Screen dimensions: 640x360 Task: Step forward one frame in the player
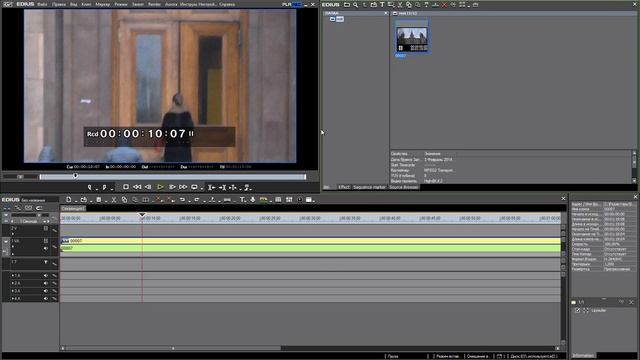pyautogui.click(x=172, y=187)
